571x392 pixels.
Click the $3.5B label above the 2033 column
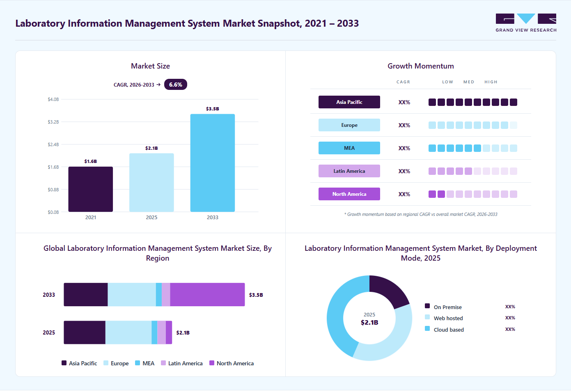coord(213,109)
